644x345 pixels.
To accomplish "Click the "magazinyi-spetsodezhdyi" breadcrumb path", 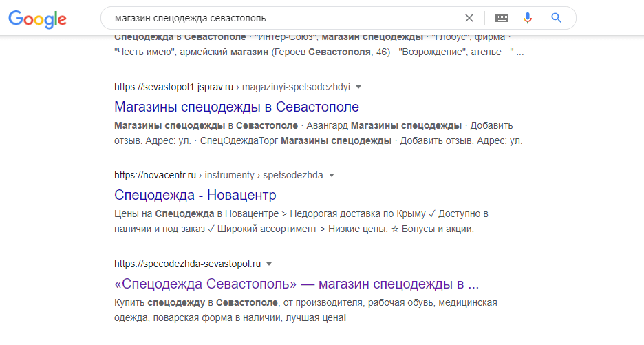I will pyautogui.click(x=297, y=87).
